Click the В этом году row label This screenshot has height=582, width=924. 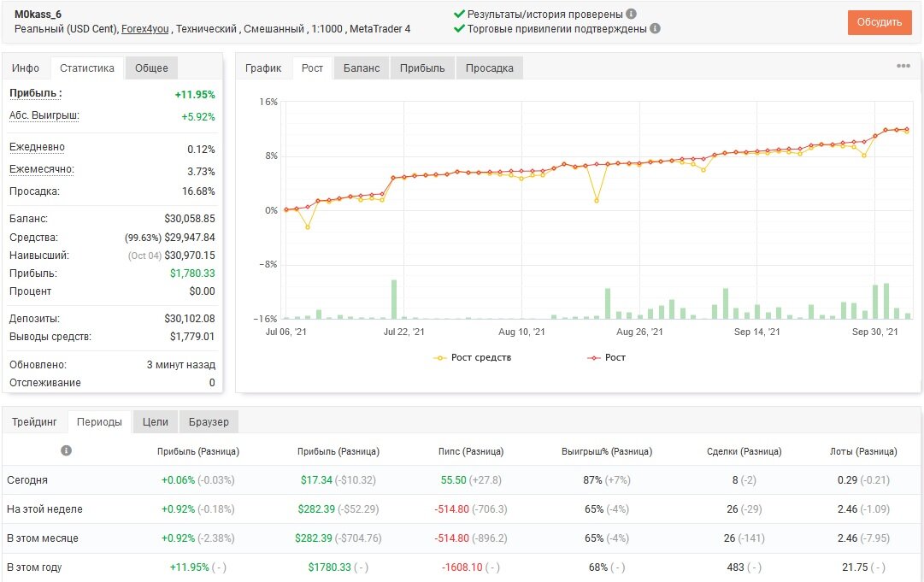click(x=34, y=567)
